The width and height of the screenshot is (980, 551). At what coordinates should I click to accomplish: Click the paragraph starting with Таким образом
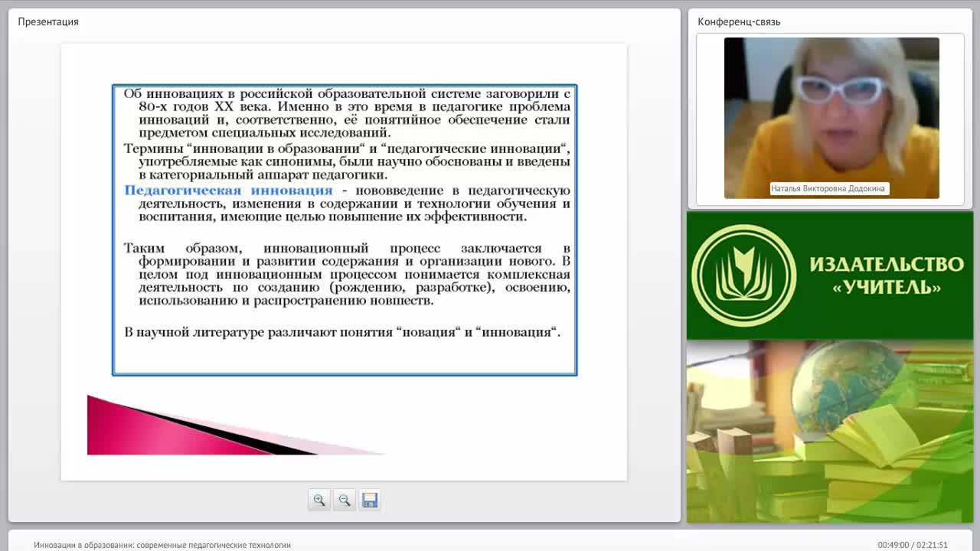[x=347, y=274]
